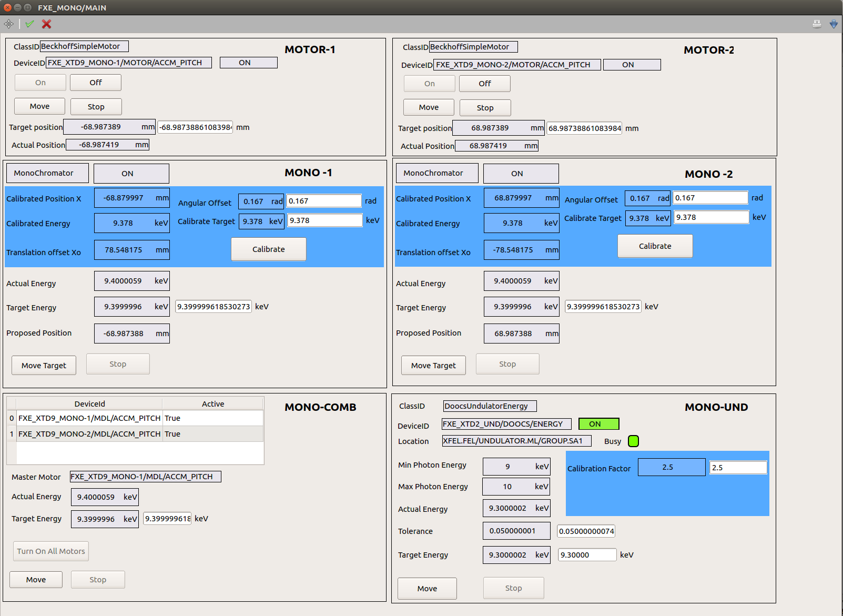Click the green checkmark apply icon
Viewport: 843px width, 616px height.
coord(29,24)
